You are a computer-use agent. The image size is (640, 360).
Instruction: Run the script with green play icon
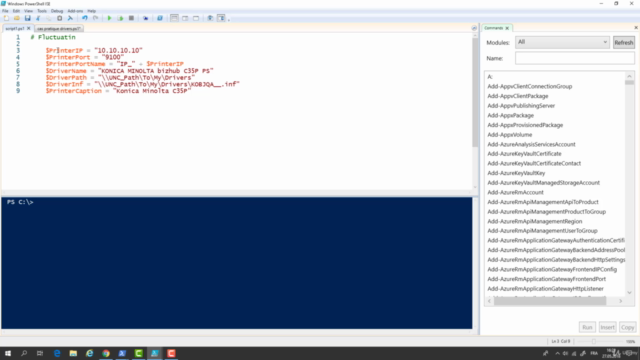(x=109, y=18)
